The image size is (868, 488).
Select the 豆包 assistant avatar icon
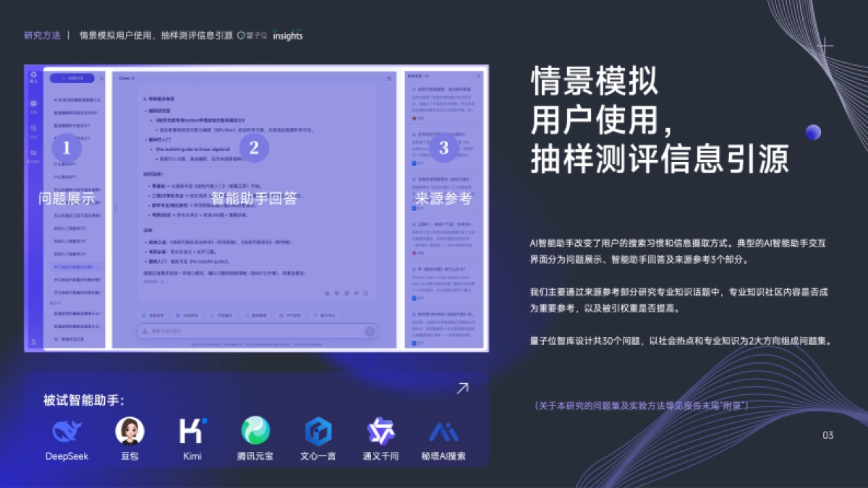click(129, 432)
